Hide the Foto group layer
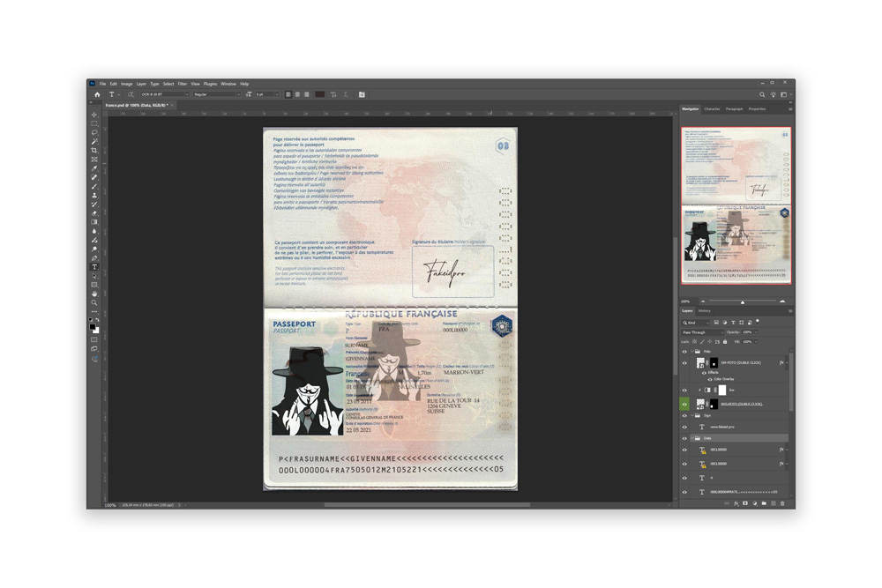 (x=684, y=352)
